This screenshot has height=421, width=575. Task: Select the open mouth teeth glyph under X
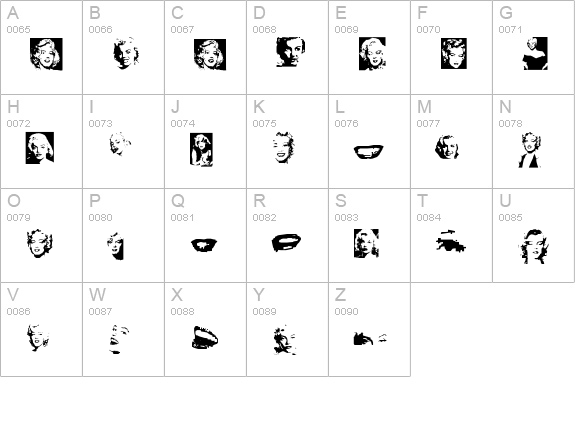coord(205,338)
